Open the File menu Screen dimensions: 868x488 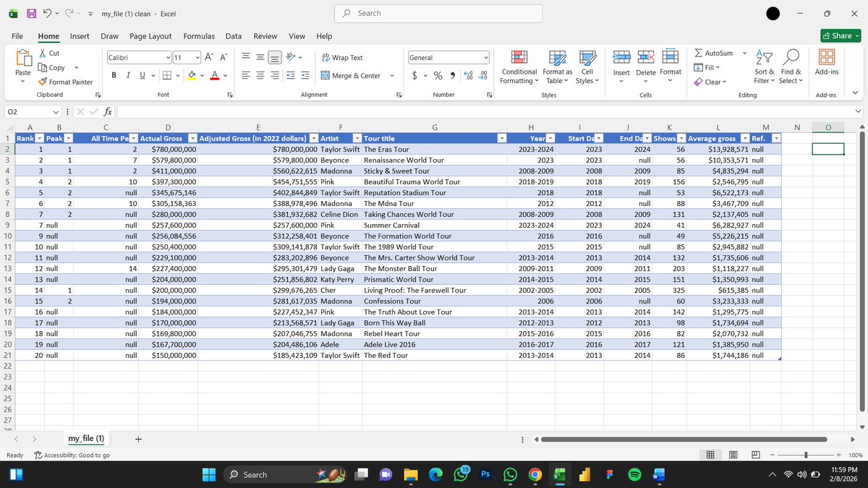17,36
